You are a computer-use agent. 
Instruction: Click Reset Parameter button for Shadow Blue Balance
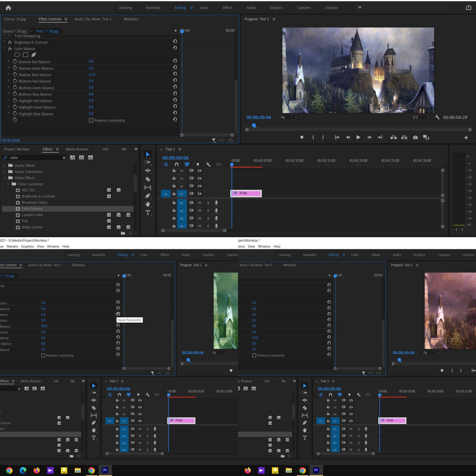175,75
